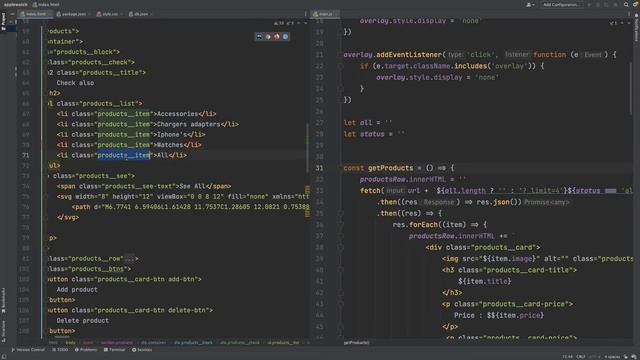
Task: Collapse the forEach block at line 36
Action: click(340, 224)
